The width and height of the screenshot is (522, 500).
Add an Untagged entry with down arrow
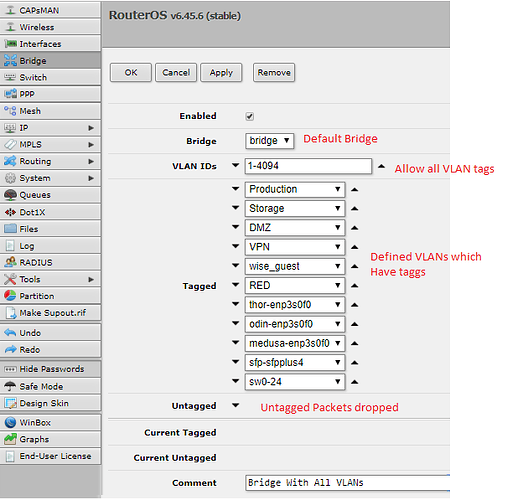click(236, 405)
